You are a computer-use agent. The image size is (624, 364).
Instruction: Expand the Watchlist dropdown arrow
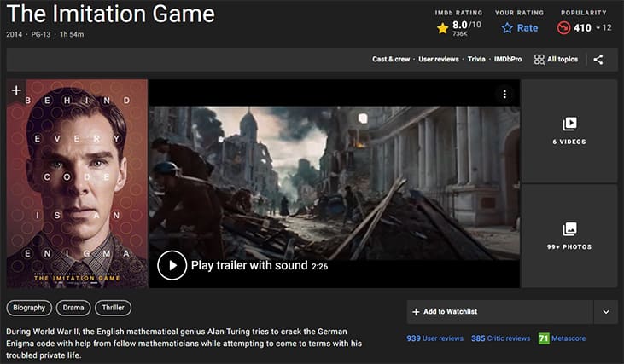606,312
